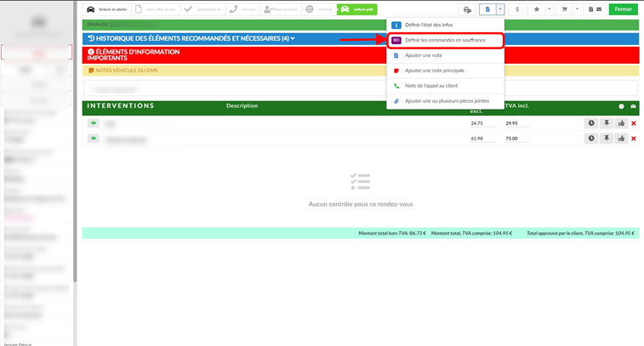This screenshot has height=346, width=644.
Task: Select the 'Voiture en atelier' status step
Action: tap(107, 9)
